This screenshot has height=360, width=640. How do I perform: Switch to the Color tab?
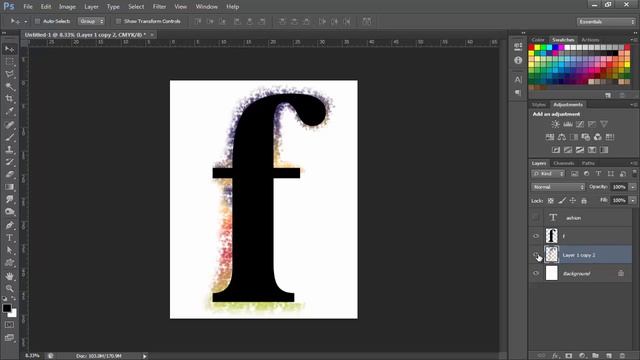pyautogui.click(x=538, y=40)
